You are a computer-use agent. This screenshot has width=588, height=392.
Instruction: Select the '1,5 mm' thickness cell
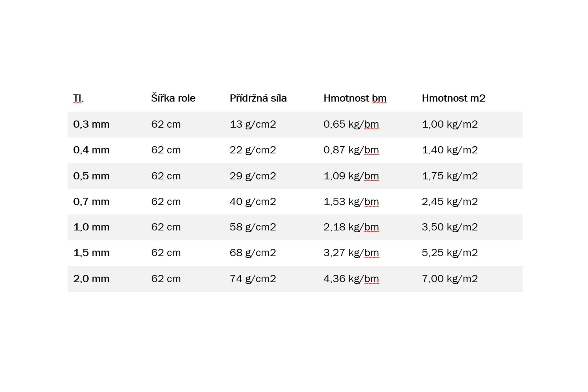tap(91, 253)
